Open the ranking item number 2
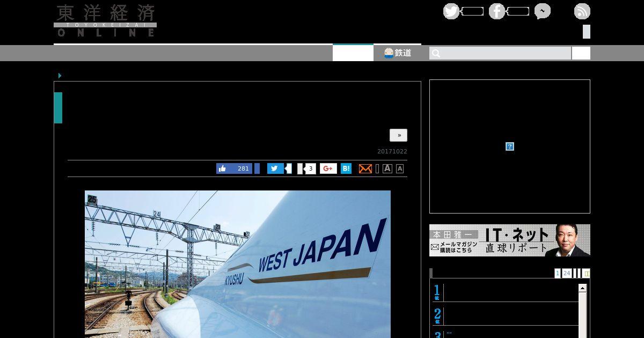Image resolution: width=644 pixels, height=338 pixels. [506, 316]
